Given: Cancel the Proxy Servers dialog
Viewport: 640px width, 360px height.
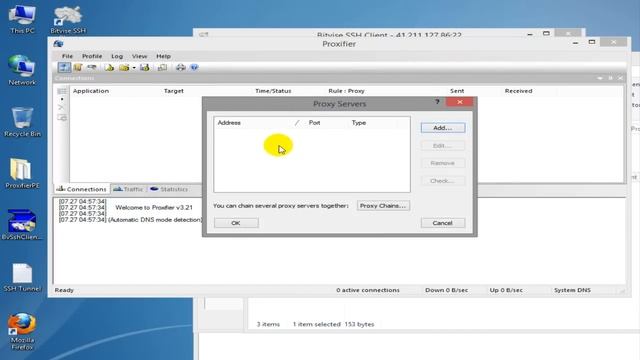Looking at the screenshot, I should click(443, 223).
